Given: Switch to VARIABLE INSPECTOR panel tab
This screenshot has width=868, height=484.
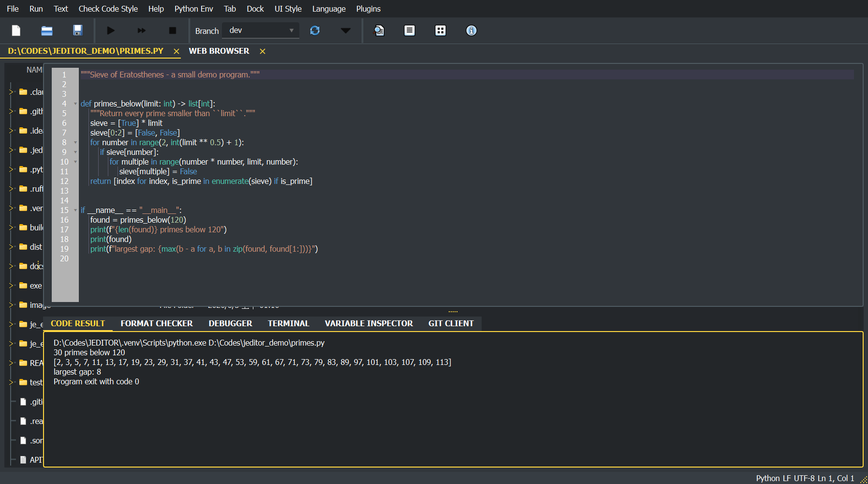Looking at the screenshot, I should coord(369,323).
